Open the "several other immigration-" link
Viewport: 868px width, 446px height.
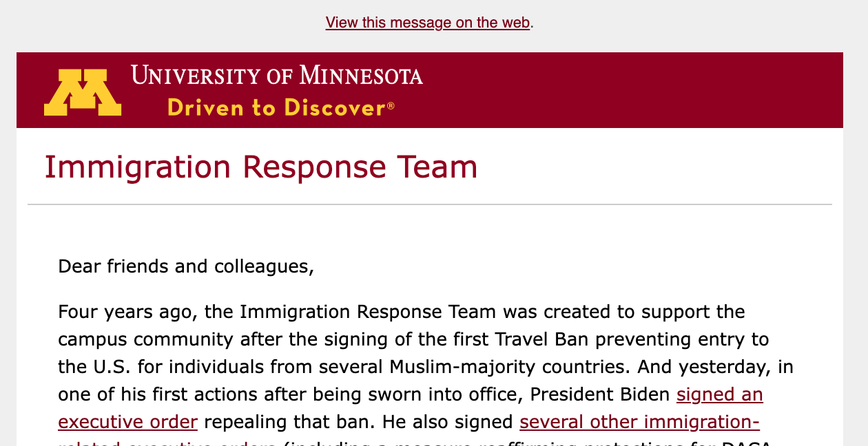click(639, 421)
